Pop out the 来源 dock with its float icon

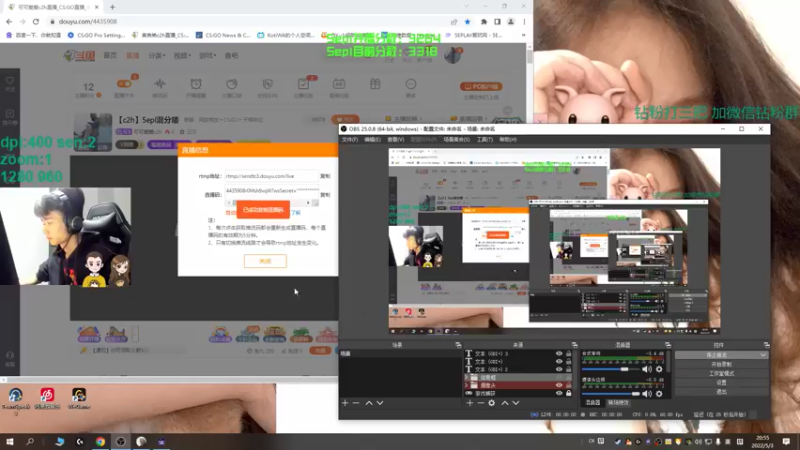pyautogui.click(x=574, y=345)
